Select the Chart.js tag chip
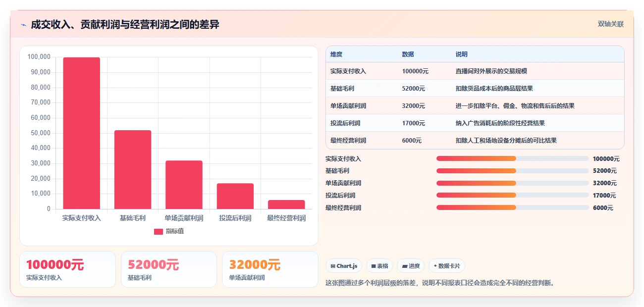Viewport: 644px width, 307px height. 344,266
